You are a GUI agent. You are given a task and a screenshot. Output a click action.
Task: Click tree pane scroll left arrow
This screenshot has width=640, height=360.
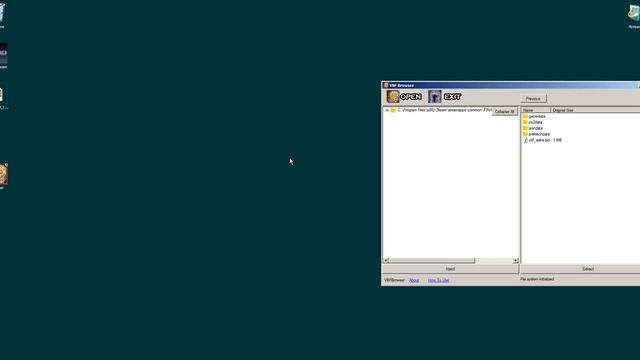pyautogui.click(x=386, y=260)
